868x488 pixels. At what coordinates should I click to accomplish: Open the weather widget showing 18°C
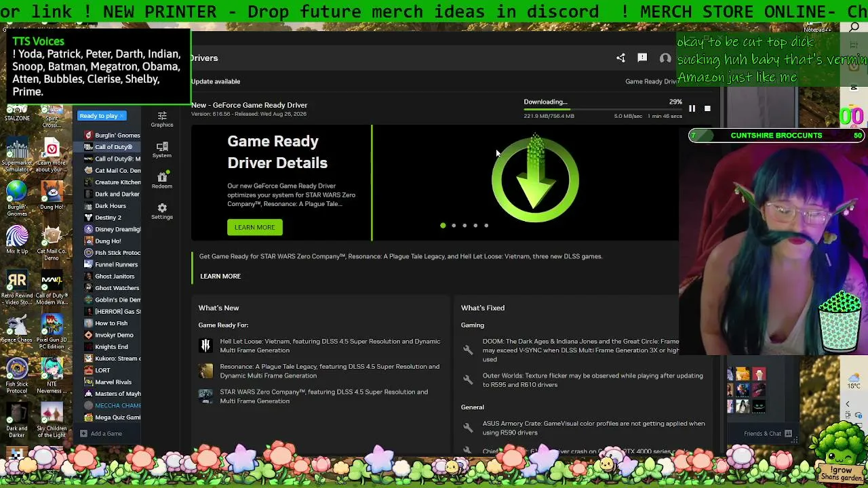853,382
